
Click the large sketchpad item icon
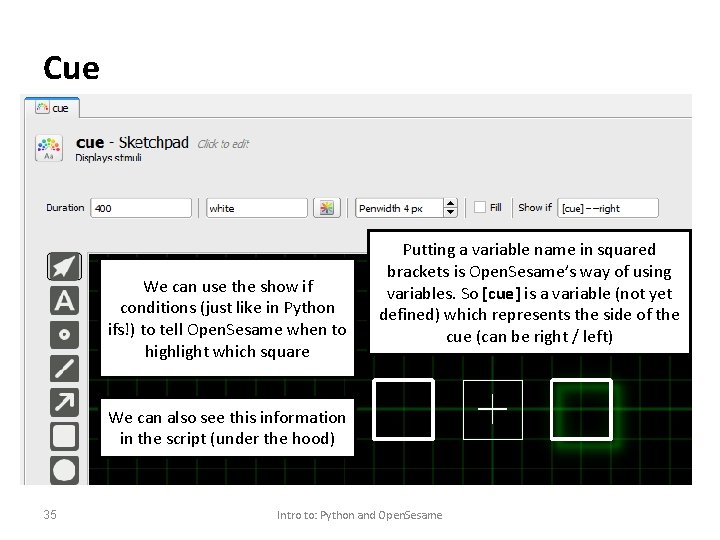49,148
